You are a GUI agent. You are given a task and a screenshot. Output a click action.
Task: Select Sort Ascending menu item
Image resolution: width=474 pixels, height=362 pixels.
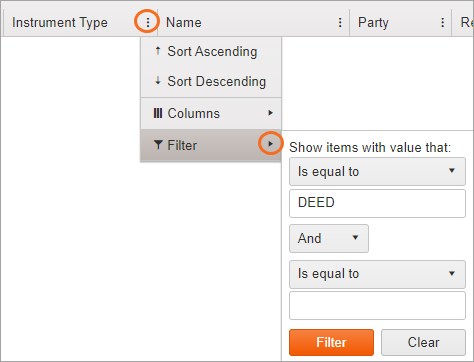[211, 51]
